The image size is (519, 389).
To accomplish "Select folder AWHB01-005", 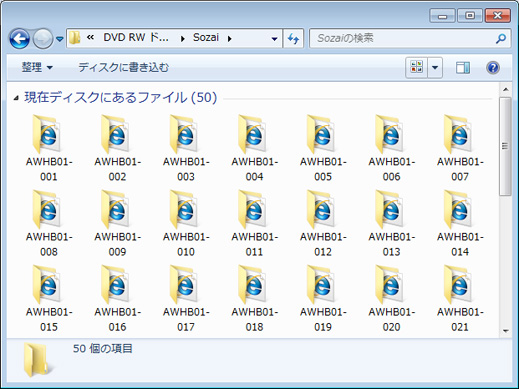I will click(x=323, y=148).
